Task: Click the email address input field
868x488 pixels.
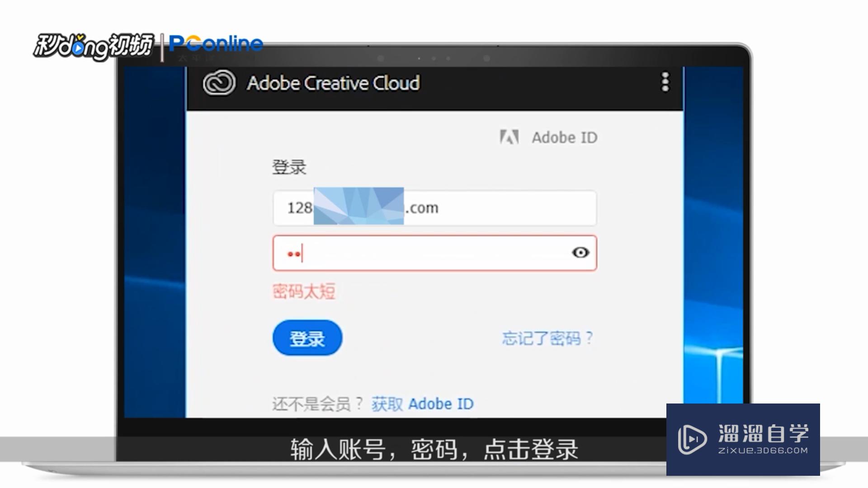Action: click(x=434, y=208)
